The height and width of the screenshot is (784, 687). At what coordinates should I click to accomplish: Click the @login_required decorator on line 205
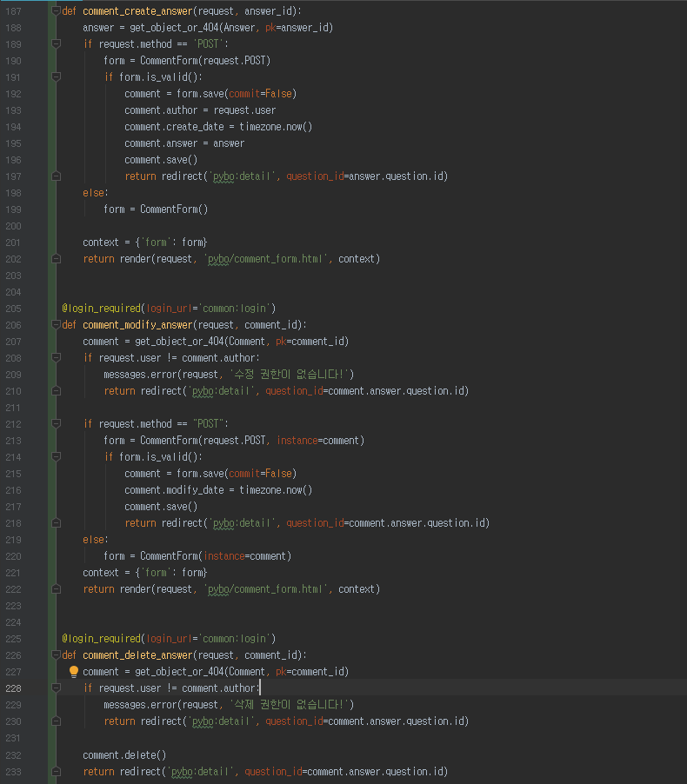tap(102, 309)
